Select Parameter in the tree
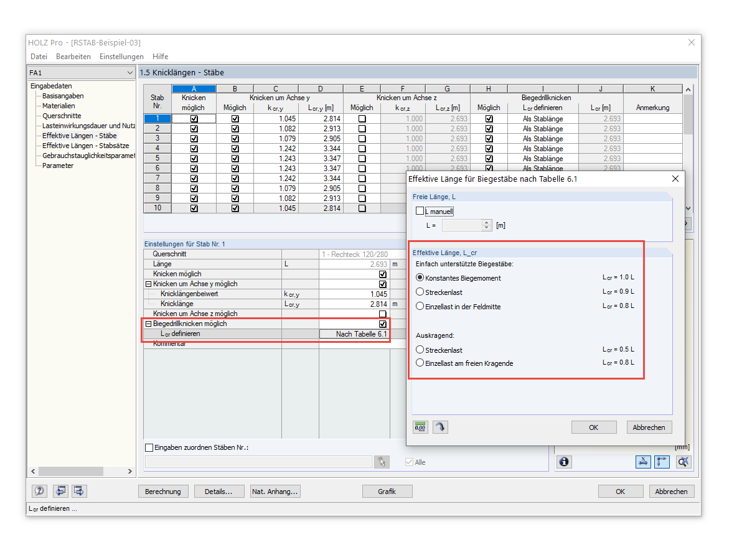 pyautogui.click(x=58, y=166)
